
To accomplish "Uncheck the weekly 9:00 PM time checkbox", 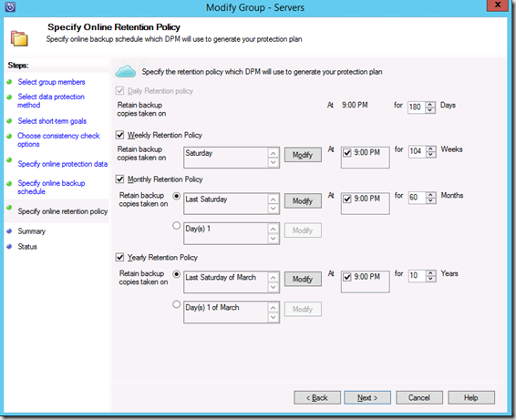I will coord(347,153).
